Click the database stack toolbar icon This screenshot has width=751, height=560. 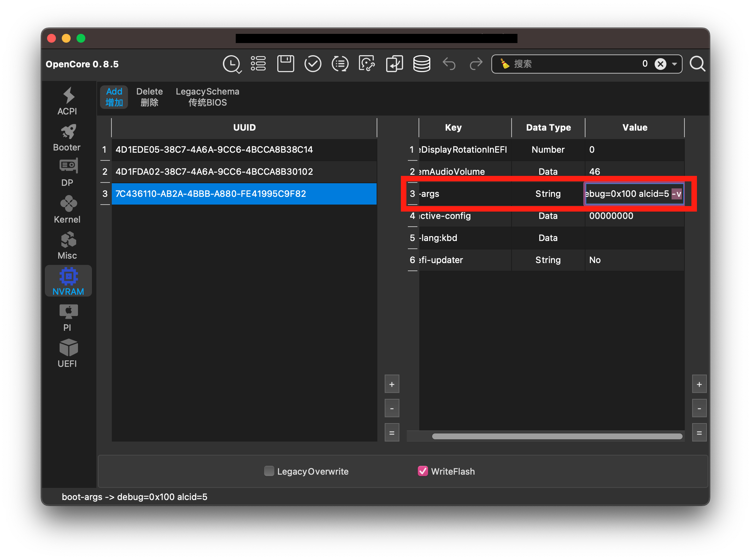coord(421,64)
